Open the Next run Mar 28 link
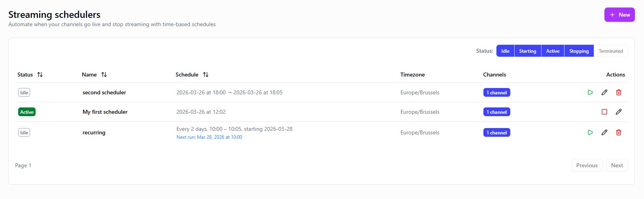This screenshot has width=644, height=199. (x=209, y=137)
